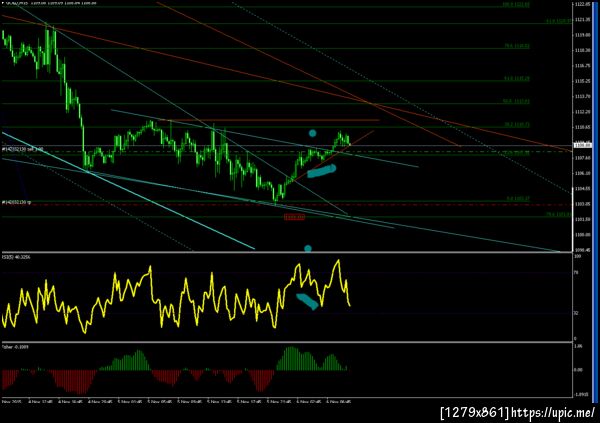Click the Fibonacci 38.2 level label
600x423 pixels.
coord(517,125)
